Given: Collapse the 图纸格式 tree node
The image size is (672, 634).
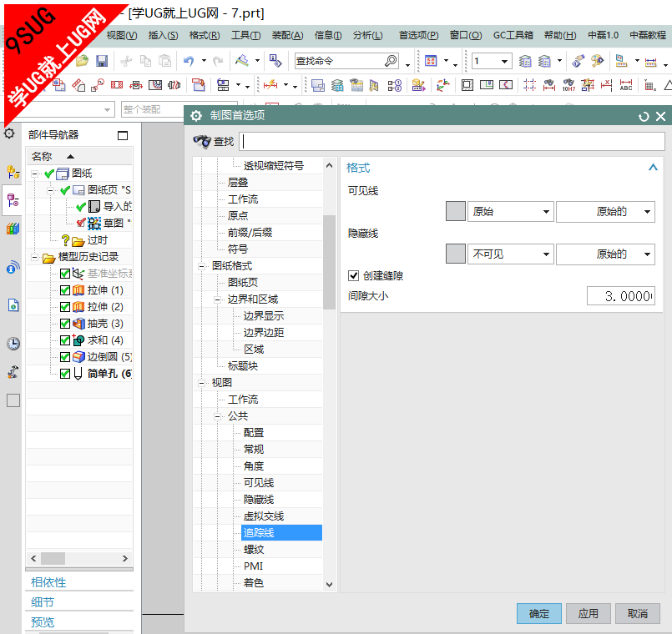Looking at the screenshot, I should 201,266.
